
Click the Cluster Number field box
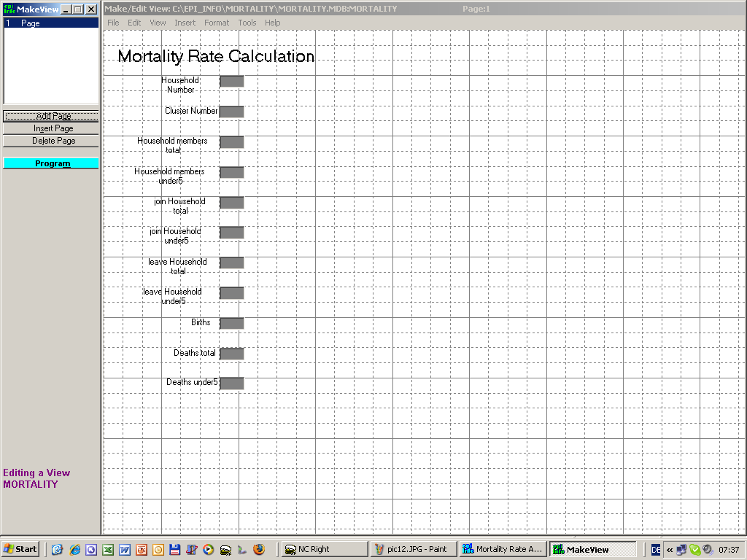click(231, 112)
